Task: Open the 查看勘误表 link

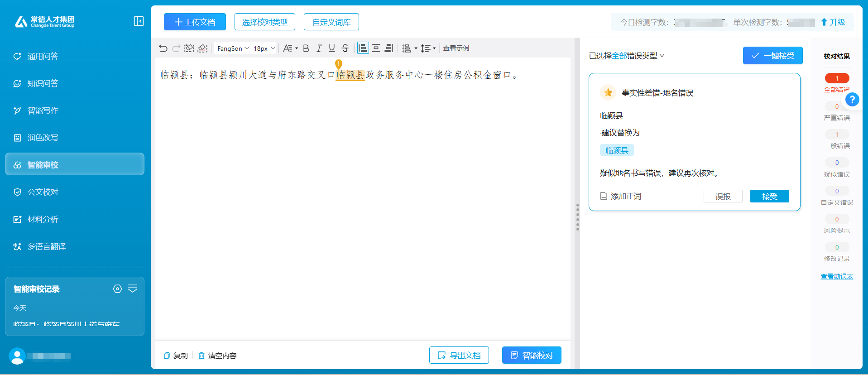Action: [836, 276]
